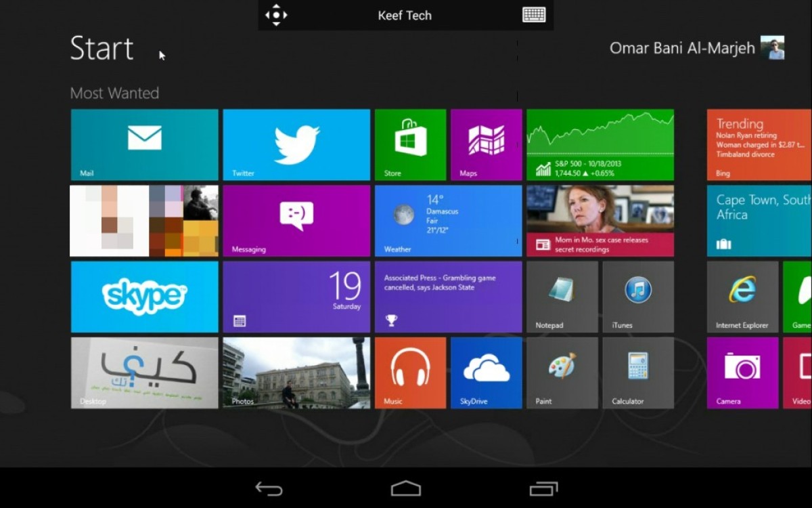This screenshot has height=508, width=812.
Task: Open the Windows Store tile
Action: 410,144
